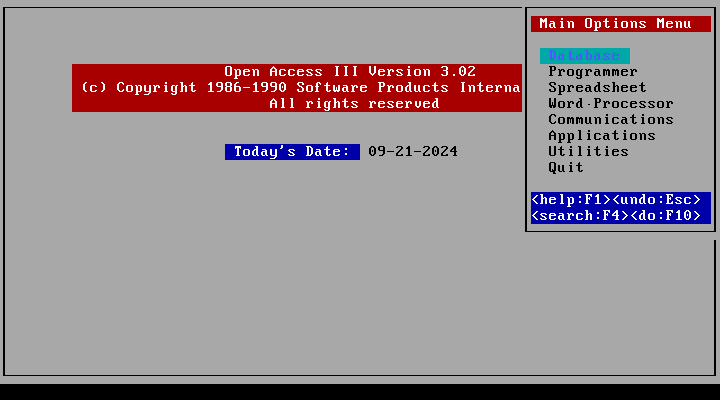Click the 09-21-2024 date value
The image size is (720, 400).
[413, 152]
